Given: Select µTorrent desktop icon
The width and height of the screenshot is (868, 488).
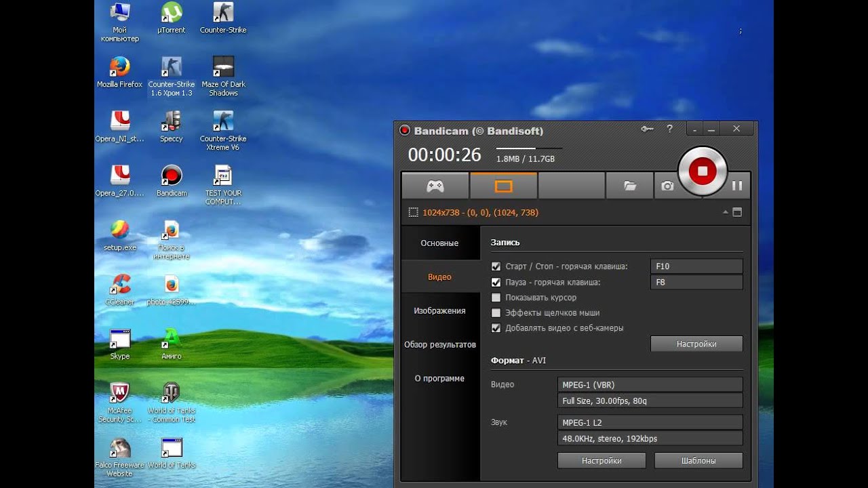Looking at the screenshot, I should pos(172,18).
